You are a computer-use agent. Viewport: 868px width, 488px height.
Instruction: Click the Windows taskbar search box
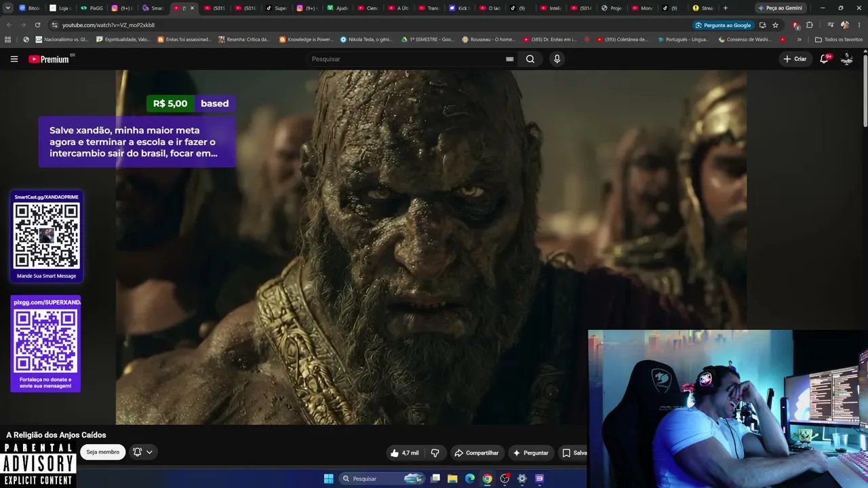[381, 479]
